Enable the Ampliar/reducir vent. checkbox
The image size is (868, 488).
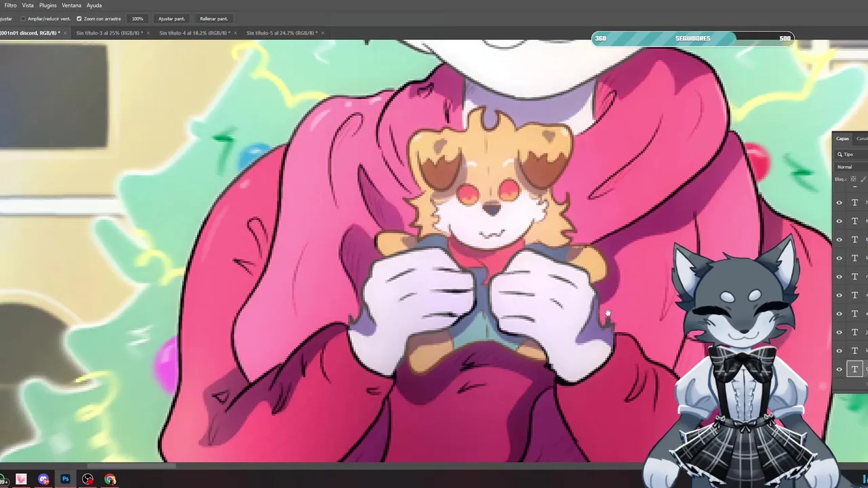tap(23, 19)
